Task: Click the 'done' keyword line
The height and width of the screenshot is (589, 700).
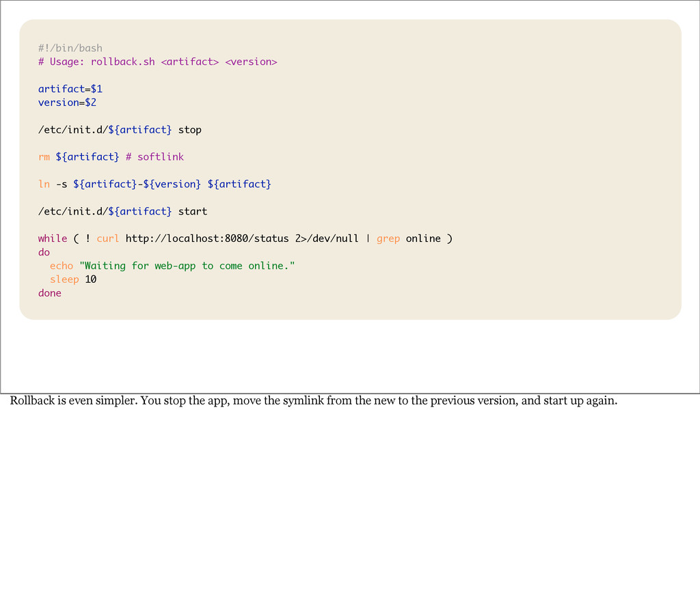Action: tap(49, 293)
